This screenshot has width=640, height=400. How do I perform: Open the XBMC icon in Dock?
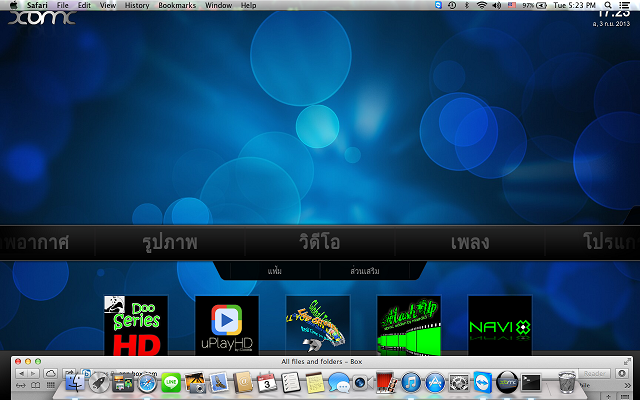[x=507, y=382]
